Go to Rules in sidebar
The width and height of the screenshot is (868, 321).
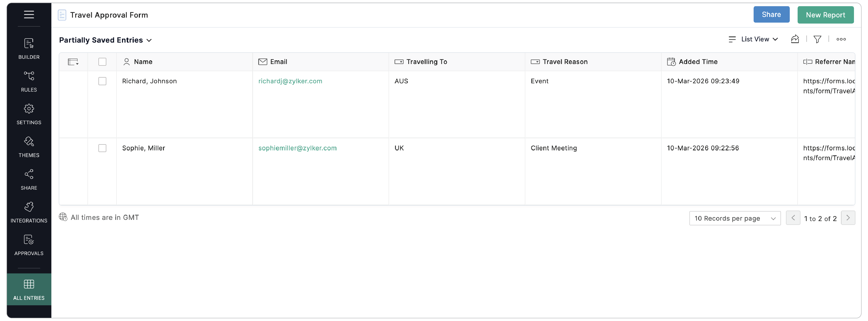(x=29, y=81)
